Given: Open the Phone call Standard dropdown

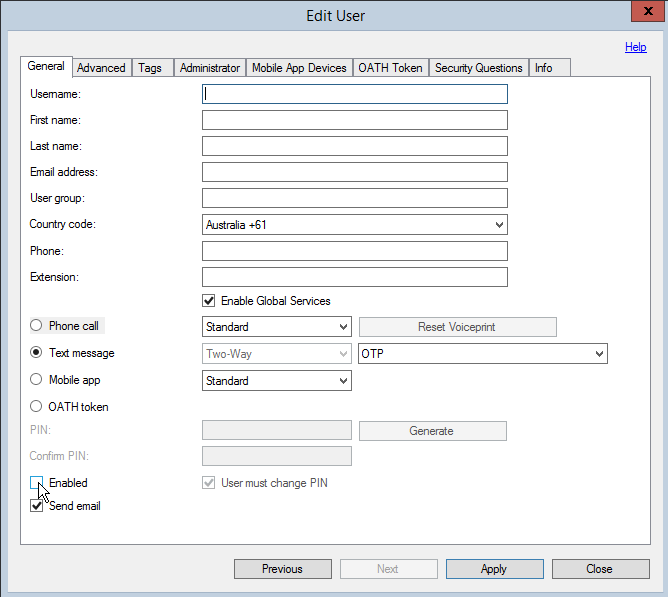Looking at the screenshot, I should [x=276, y=327].
